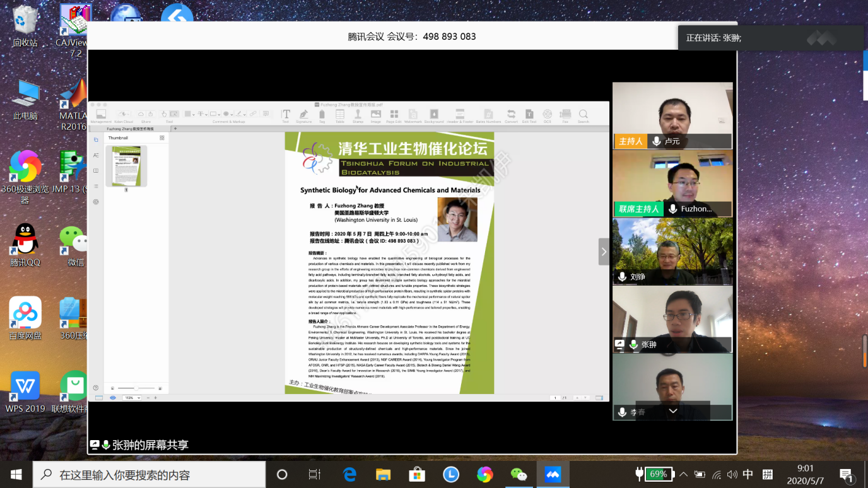This screenshot has width=868, height=488.
Task: Click the Background tool in the PDF toolbar
Action: [x=434, y=116]
